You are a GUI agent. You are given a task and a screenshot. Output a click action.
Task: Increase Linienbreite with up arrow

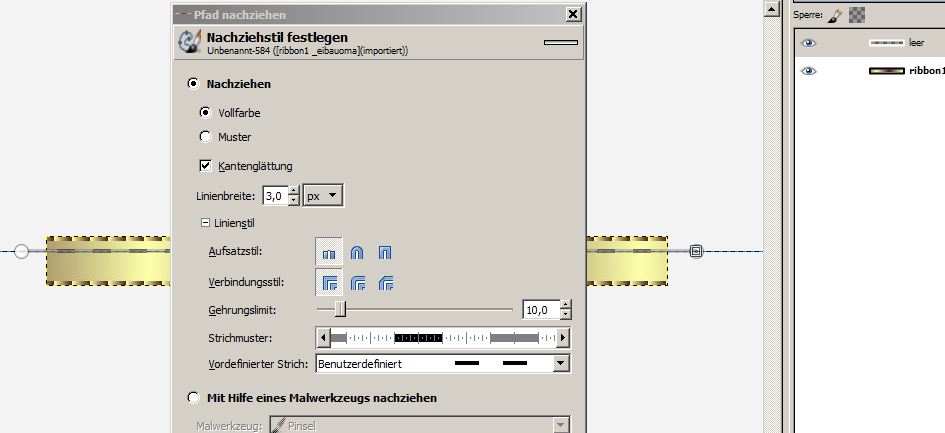click(294, 191)
